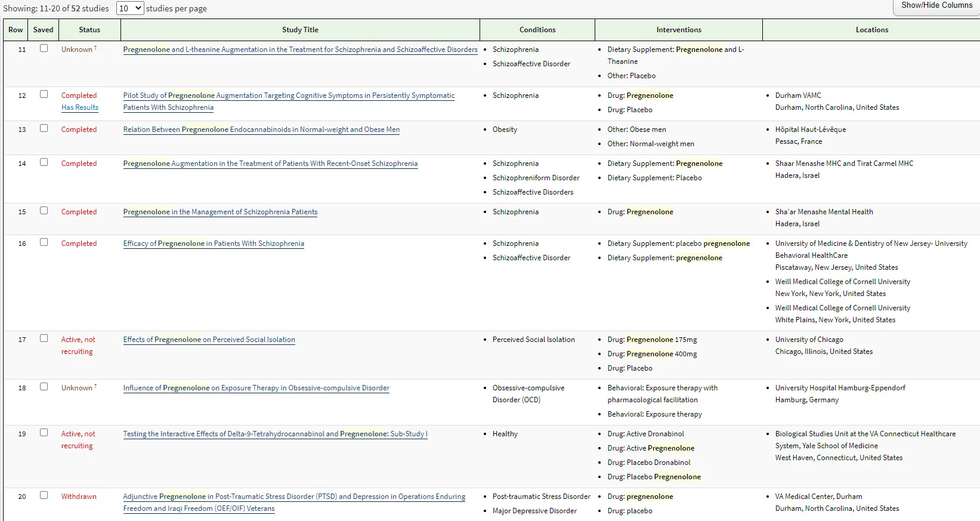Click the Conditions column header
Viewport: 980px width, 521px height.
[x=537, y=30]
